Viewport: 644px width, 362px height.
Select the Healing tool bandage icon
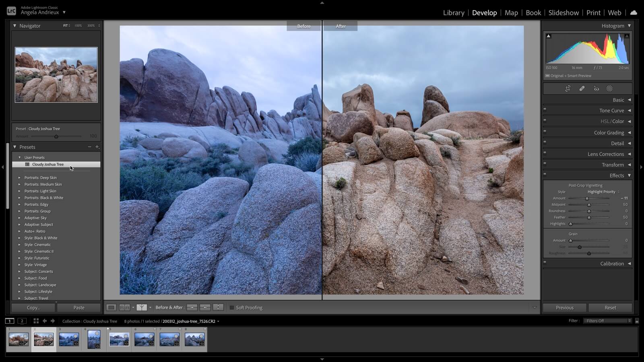tap(582, 88)
